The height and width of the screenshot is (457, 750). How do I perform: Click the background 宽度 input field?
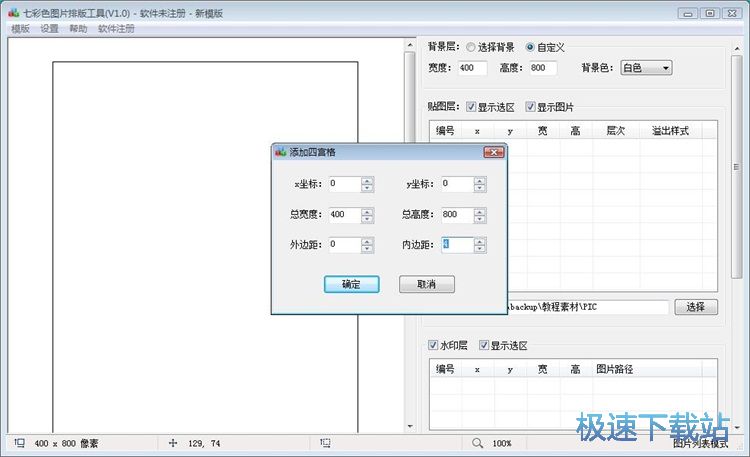[473, 68]
